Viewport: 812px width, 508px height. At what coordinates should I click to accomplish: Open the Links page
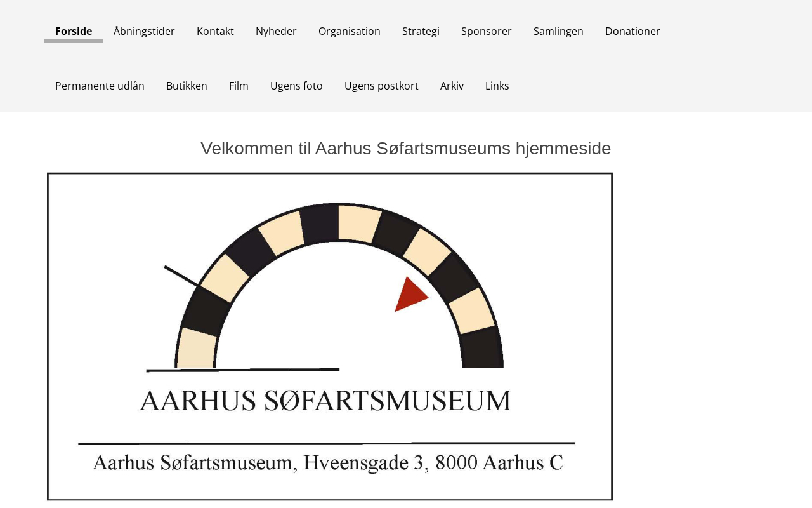tap(497, 86)
